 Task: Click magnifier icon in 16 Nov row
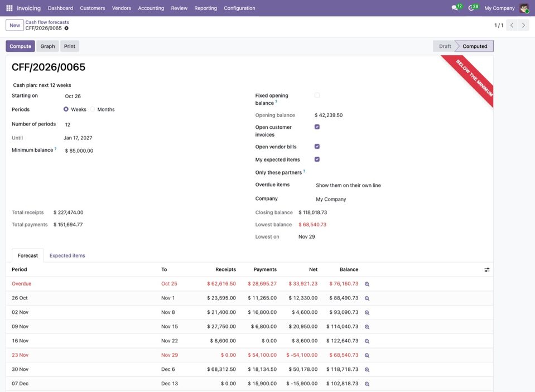pos(367,341)
